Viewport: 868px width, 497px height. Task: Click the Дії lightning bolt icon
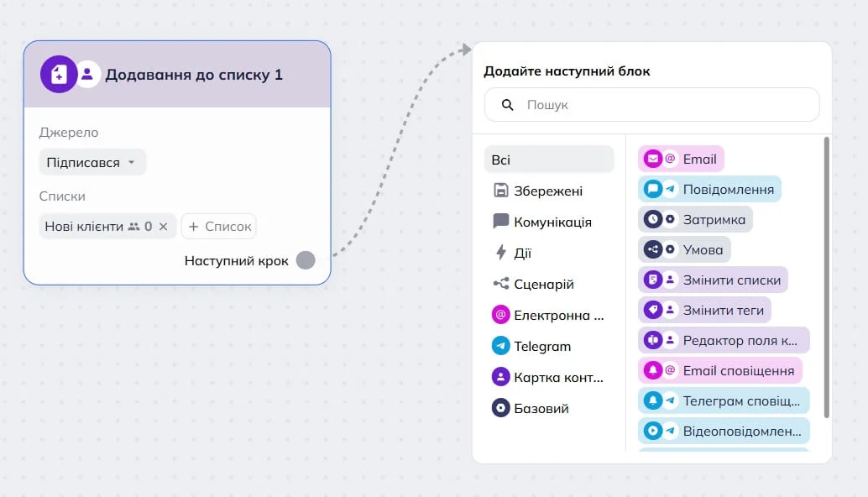point(500,253)
